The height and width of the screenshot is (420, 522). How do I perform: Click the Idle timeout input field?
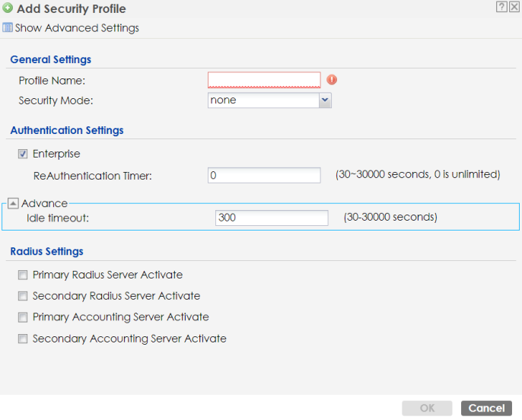(x=272, y=218)
